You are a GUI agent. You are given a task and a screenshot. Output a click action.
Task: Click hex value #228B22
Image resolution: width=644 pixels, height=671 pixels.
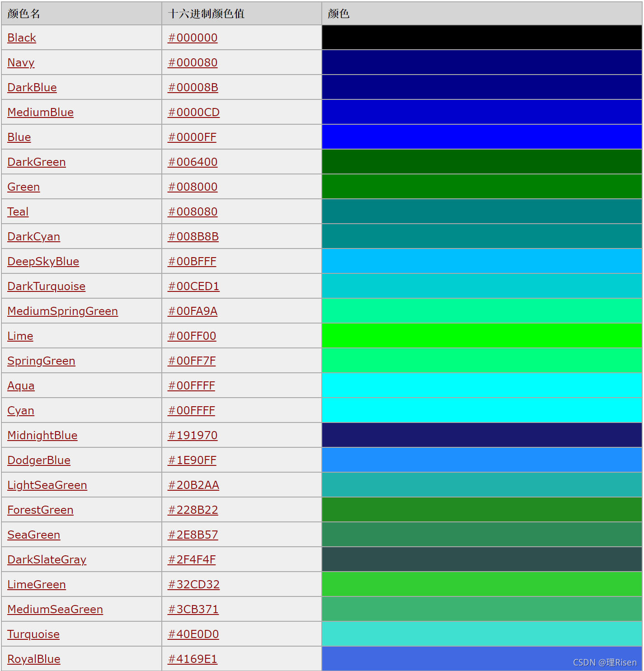[x=193, y=510]
